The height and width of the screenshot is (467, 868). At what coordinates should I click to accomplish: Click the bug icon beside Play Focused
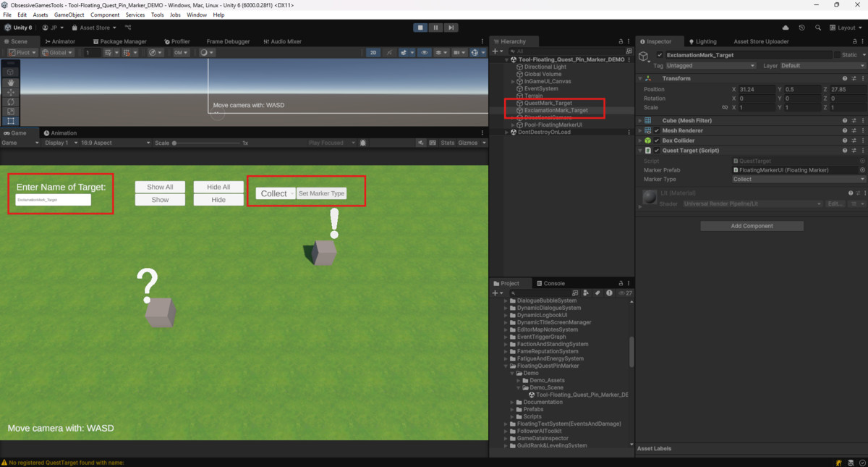tap(363, 143)
